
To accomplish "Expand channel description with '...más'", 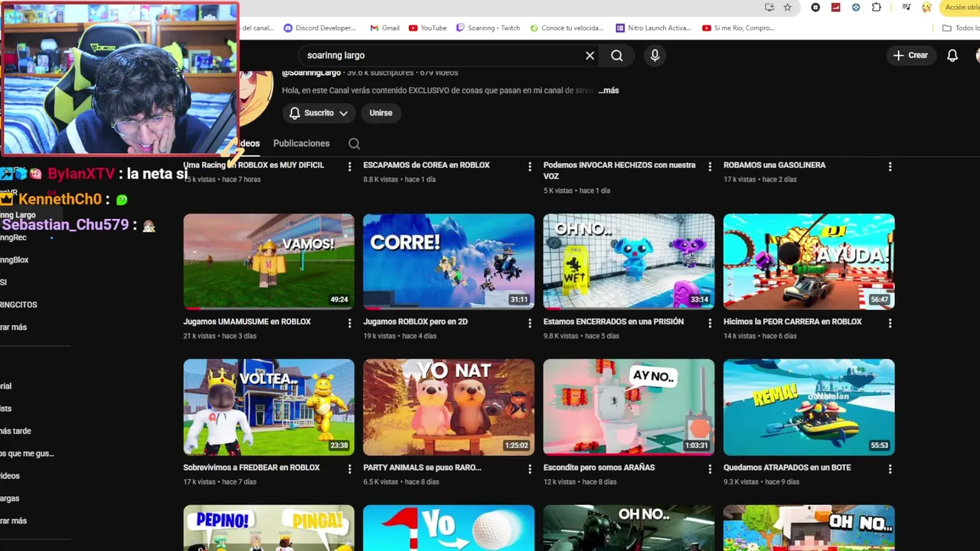I will point(609,90).
